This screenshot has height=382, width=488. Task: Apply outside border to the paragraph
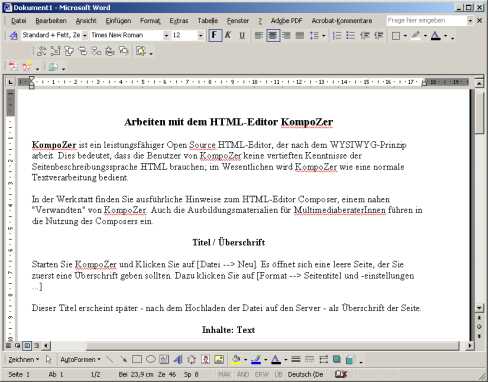[x=396, y=36]
